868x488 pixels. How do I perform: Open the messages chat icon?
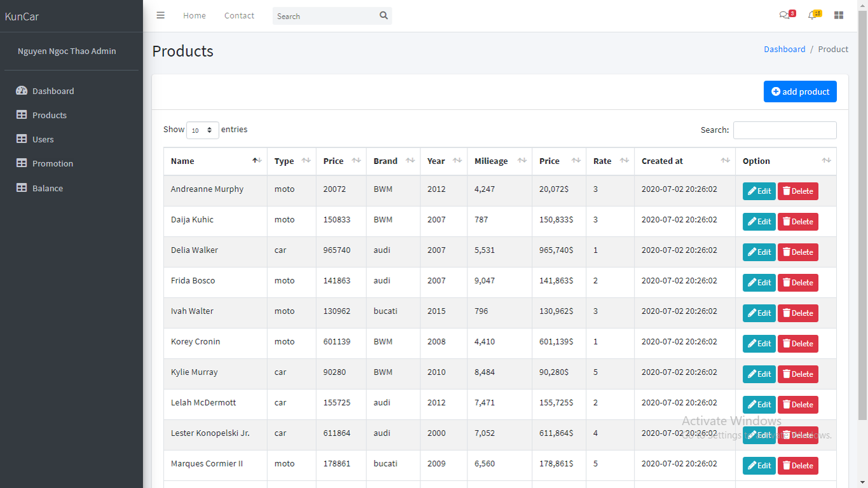785,15
